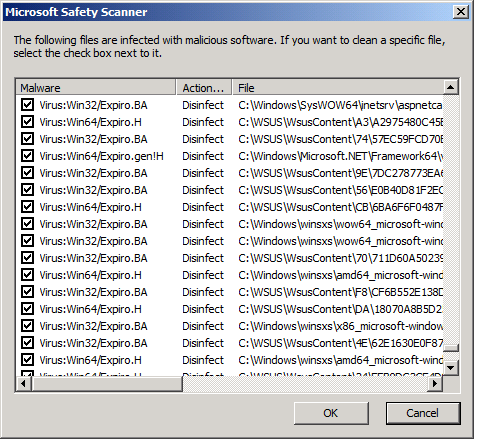Toggle checkbox for Virus:Win64/Expiro.gen!H

tap(27, 156)
